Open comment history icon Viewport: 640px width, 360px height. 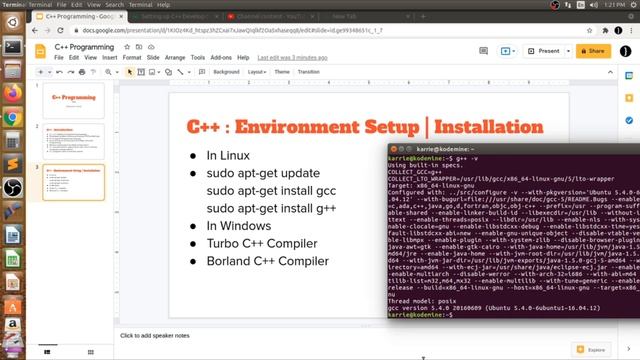[484, 51]
